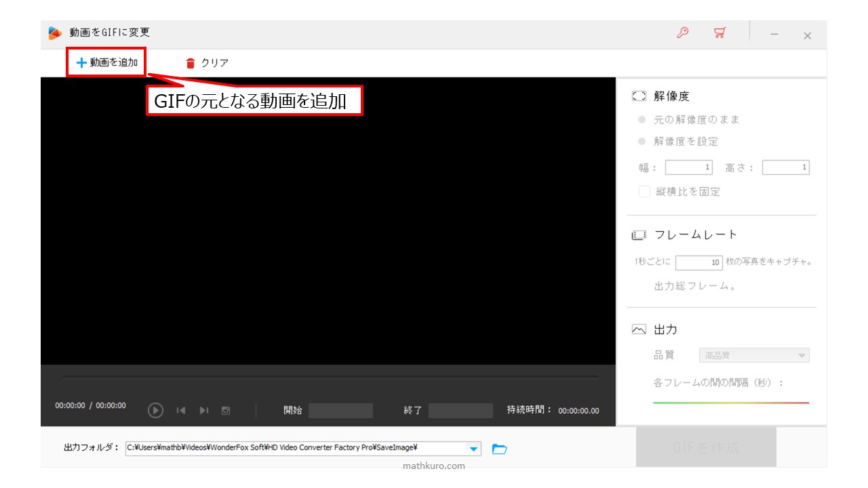Click 動画を追加 to add a video
Screen dimensions: 868x488
pos(107,63)
